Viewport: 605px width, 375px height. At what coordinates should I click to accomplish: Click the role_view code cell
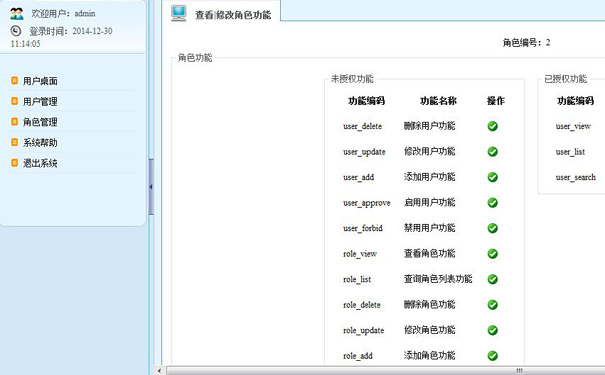point(360,253)
